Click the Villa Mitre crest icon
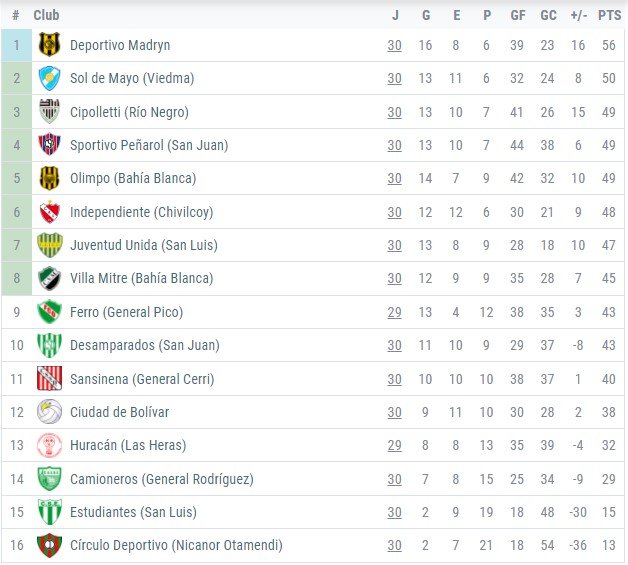Screen dimensions: 628x565 [49, 278]
